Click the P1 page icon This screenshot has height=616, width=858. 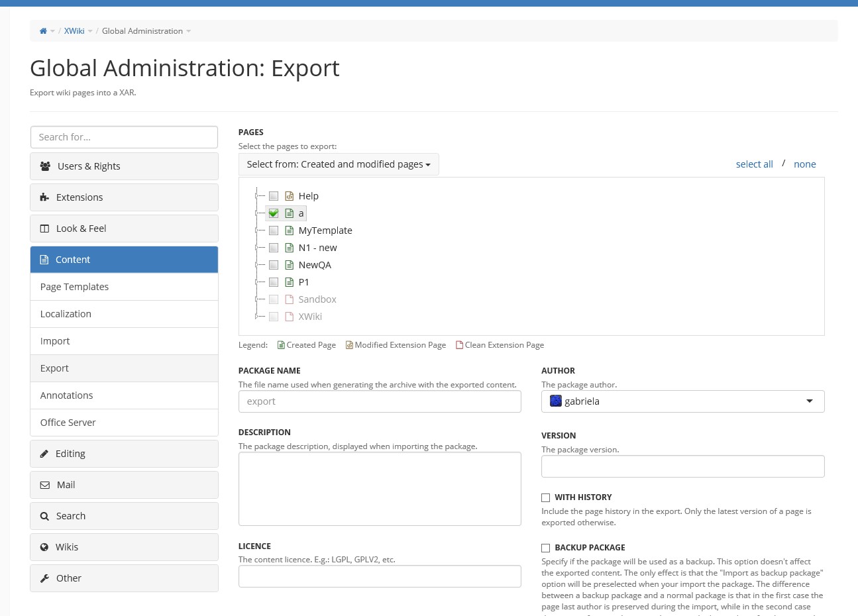coord(289,282)
